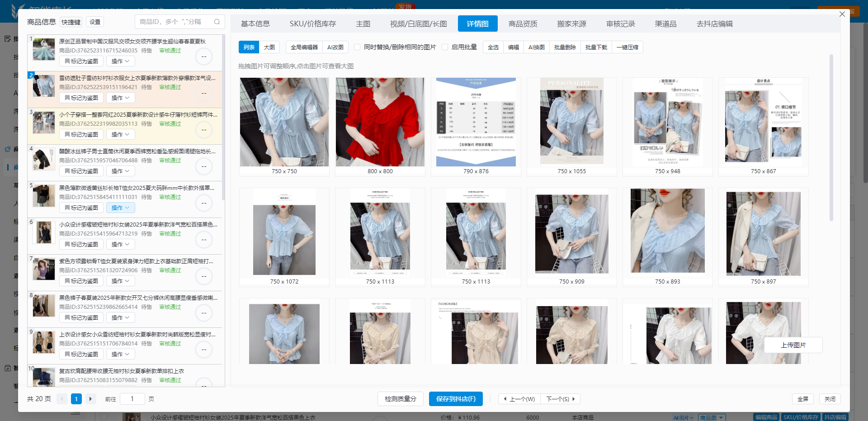Select the red blouse detail image thumbnail
The height and width of the screenshot is (421, 868).
(380, 122)
